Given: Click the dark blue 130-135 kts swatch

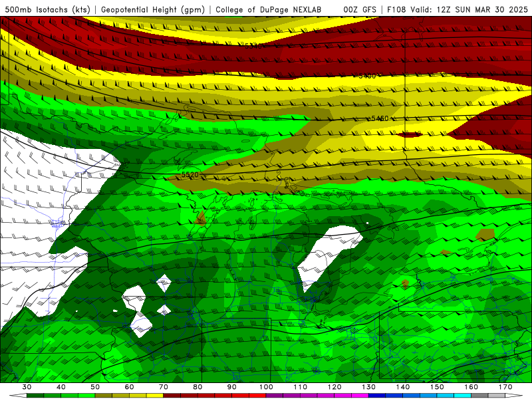Looking at the screenshot, I should 377,396.
